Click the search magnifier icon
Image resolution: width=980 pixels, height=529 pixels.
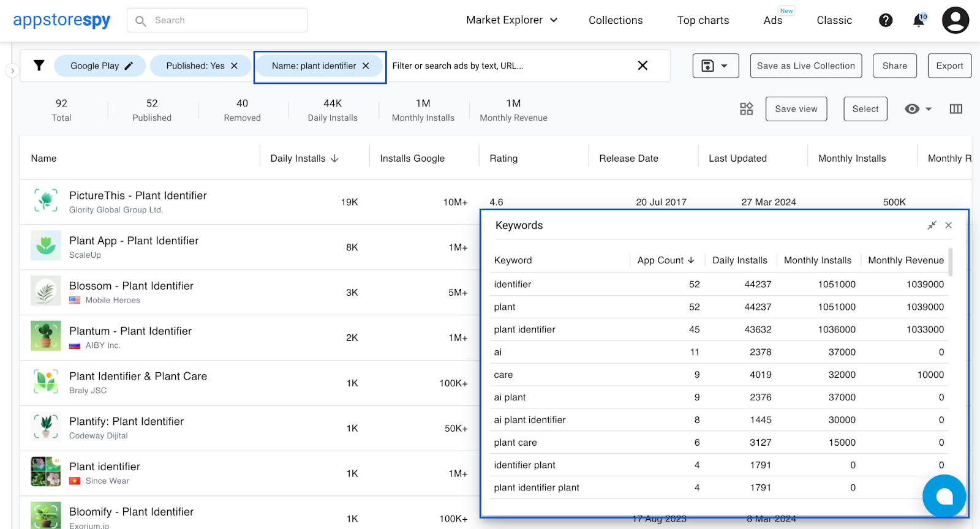(140, 21)
